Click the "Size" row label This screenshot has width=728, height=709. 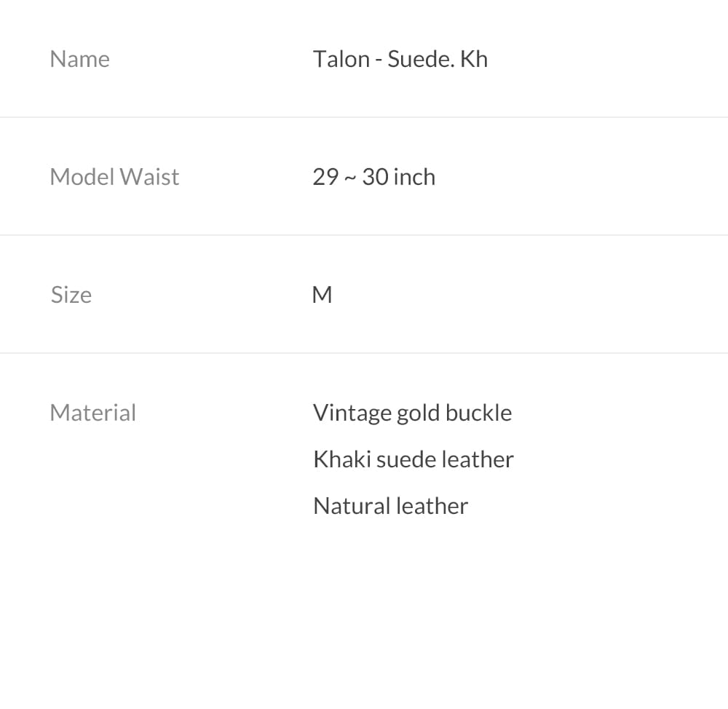tap(71, 295)
